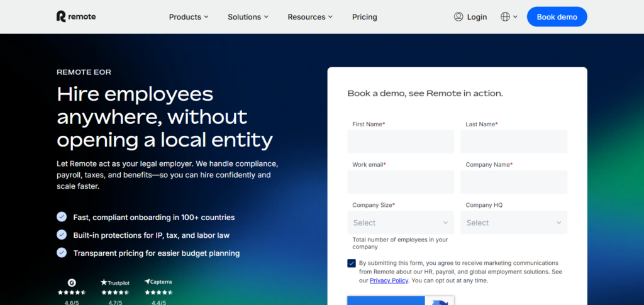644x305 pixels.
Task: Click the globe language icon
Action: coord(505,17)
